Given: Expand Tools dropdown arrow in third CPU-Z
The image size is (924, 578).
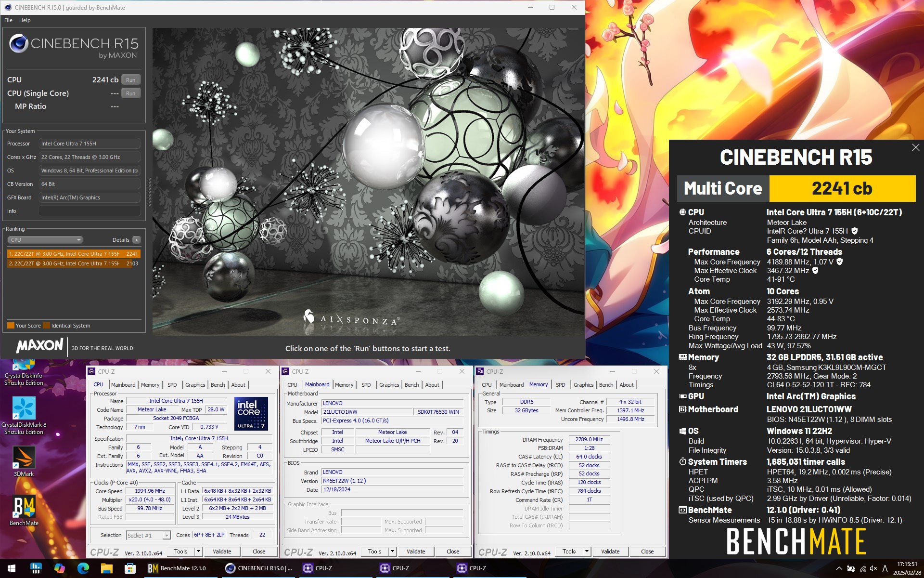Looking at the screenshot, I should pos(587,552).
